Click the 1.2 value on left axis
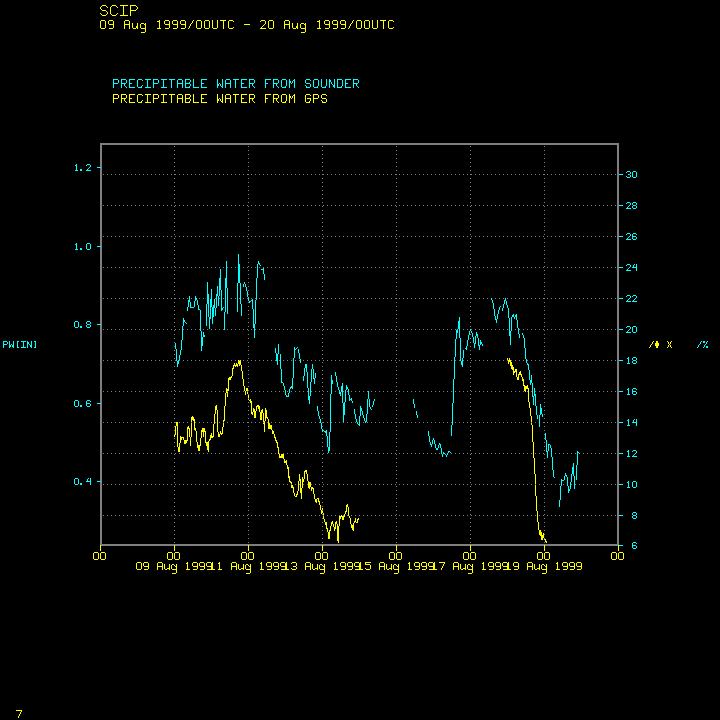The height and width of the screenshot is (720, 720). point(82,168)
